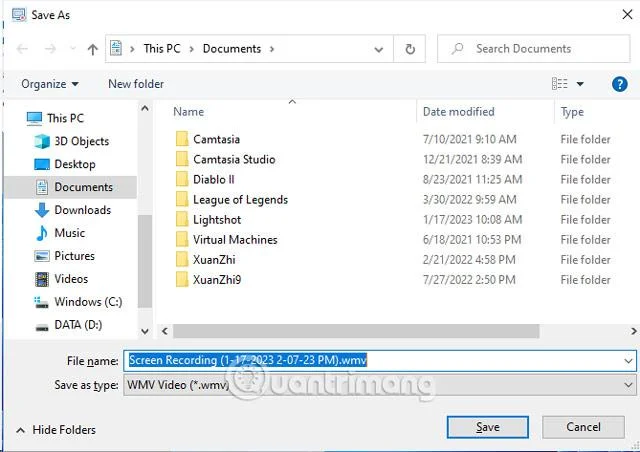Click the Save button
The height and width of the screenshot is (452, 640).
(487, 427)
